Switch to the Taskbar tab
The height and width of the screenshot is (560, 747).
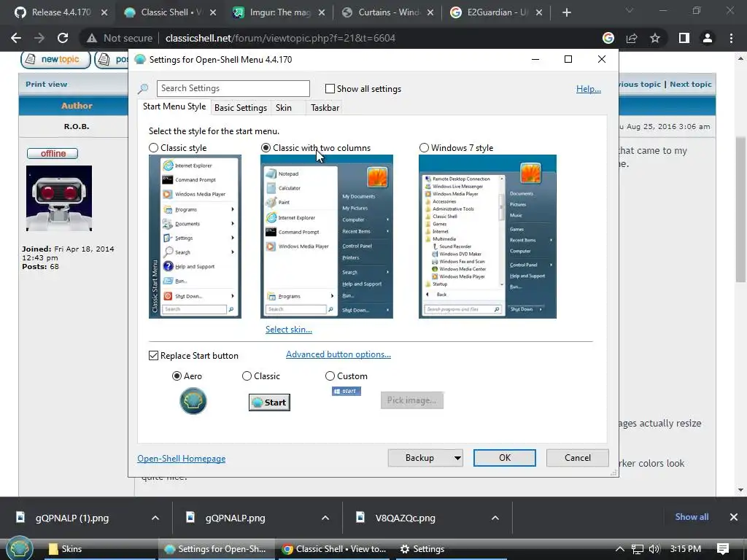pos(325,108)
